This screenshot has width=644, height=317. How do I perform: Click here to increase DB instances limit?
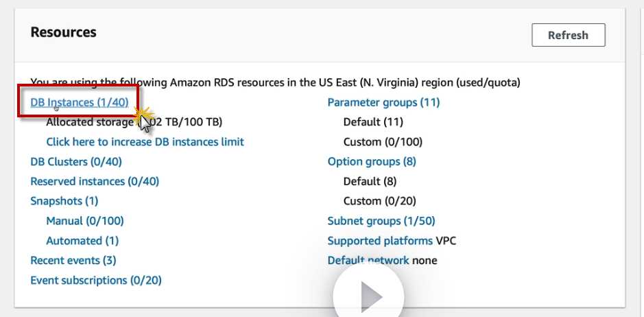click(145, 142)
